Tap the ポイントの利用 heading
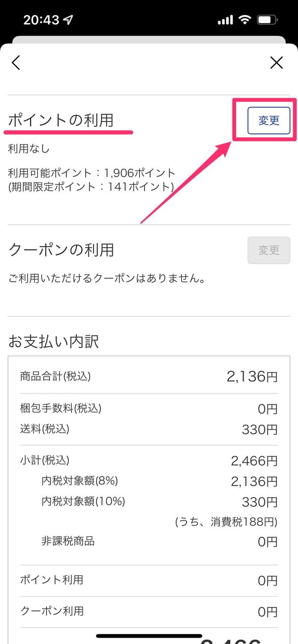 coord(61,120)
